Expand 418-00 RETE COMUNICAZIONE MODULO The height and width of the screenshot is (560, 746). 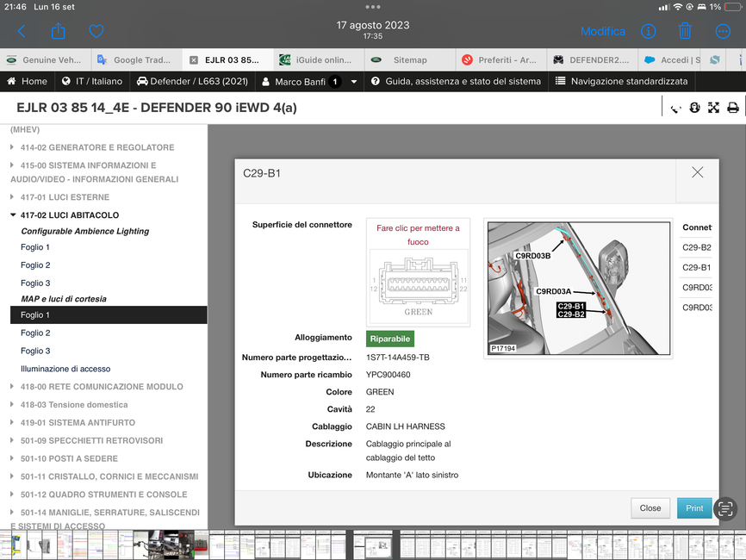click(12, 386)
